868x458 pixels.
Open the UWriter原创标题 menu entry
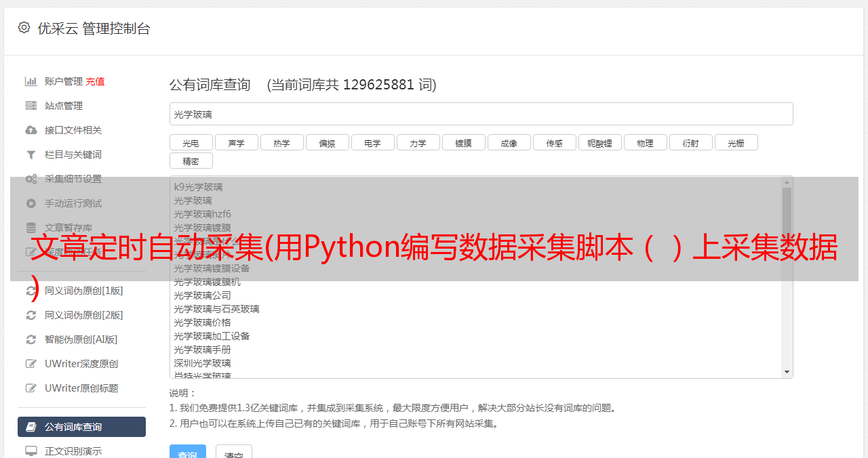81,388
